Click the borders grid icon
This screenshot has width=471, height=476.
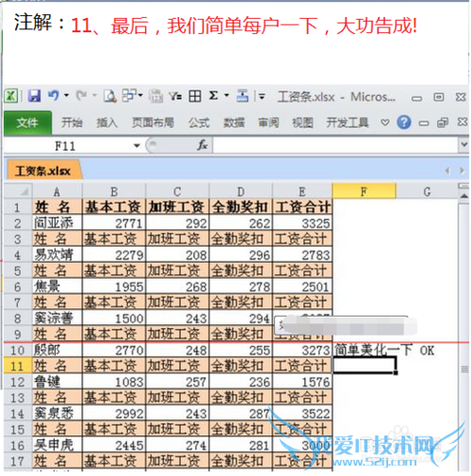click(x=195, y=96)
